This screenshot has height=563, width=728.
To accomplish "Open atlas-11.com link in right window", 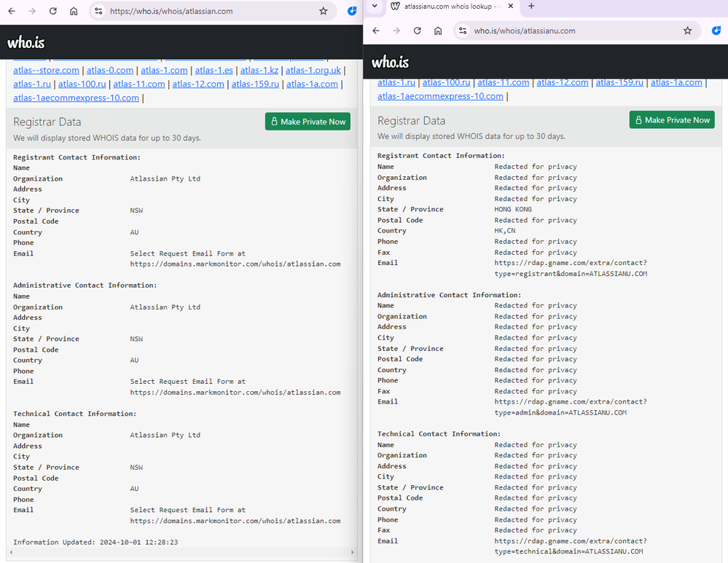I will coord(504,82).
